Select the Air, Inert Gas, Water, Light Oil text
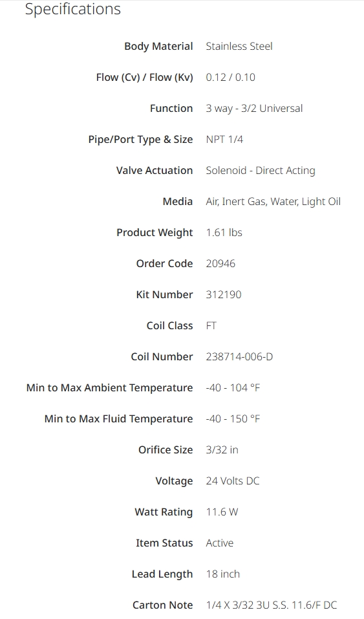The image size is (364, 619). click(x=273, y=202)
